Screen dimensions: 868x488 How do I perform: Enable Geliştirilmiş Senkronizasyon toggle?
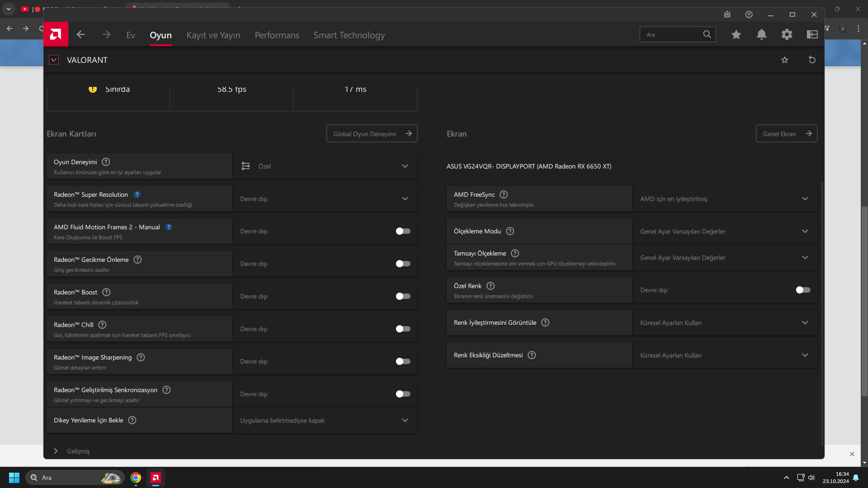click(x=403, y=394)
